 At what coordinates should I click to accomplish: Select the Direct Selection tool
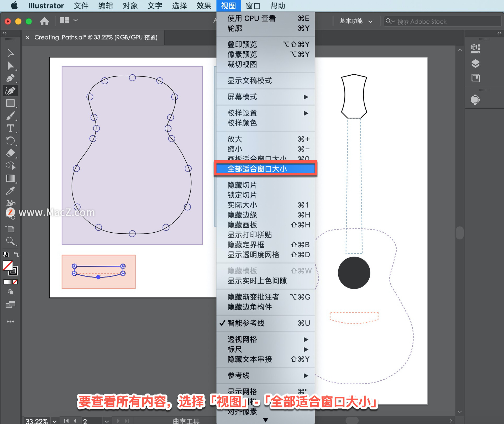[x=10, y=66]
